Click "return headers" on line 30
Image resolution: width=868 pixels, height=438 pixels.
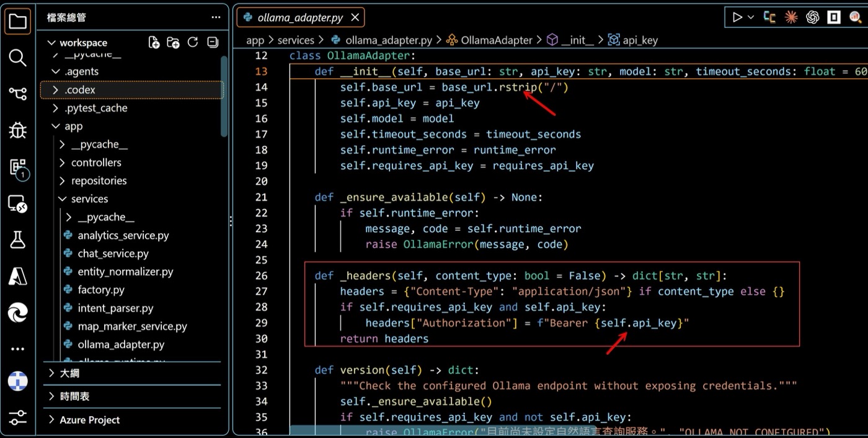tap(384, 339)
